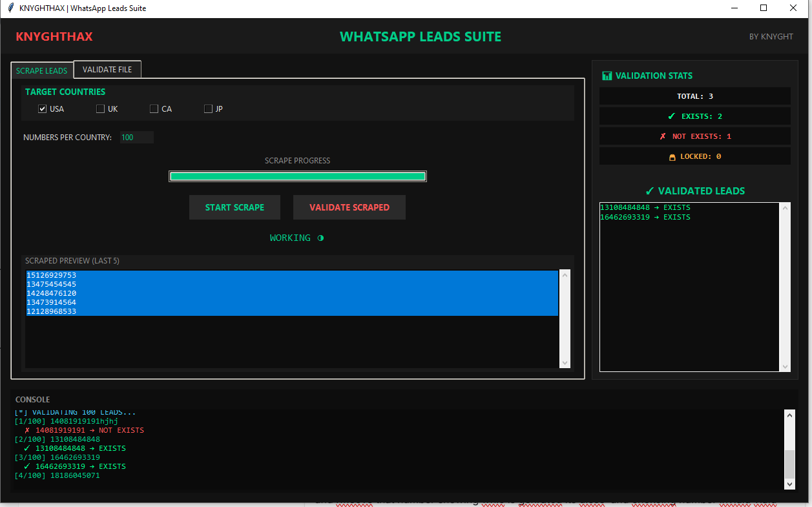Click the spinner icon next to WORKING
This screenshot has width=812, height=507.
pyautogui.click(x=320, y=238)
